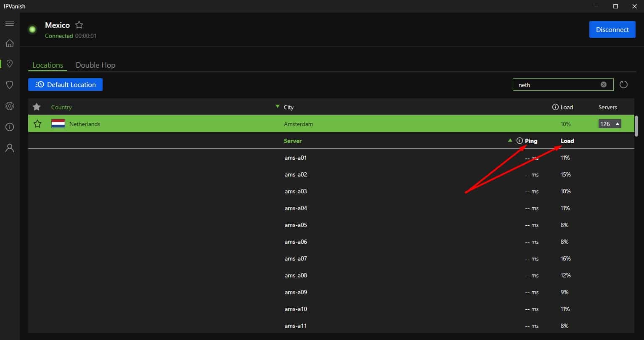Toggle the Country sort arrow
Image resolution: width=644 pixels, height=340 pixels.
[277, 106]
